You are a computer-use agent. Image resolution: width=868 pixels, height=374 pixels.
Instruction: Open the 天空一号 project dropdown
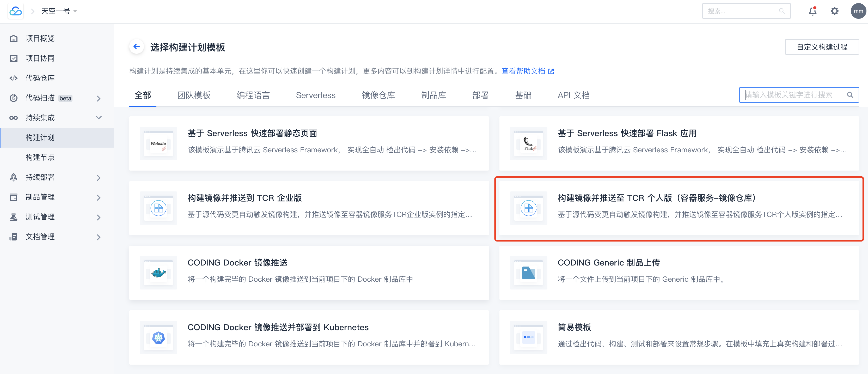59,11
